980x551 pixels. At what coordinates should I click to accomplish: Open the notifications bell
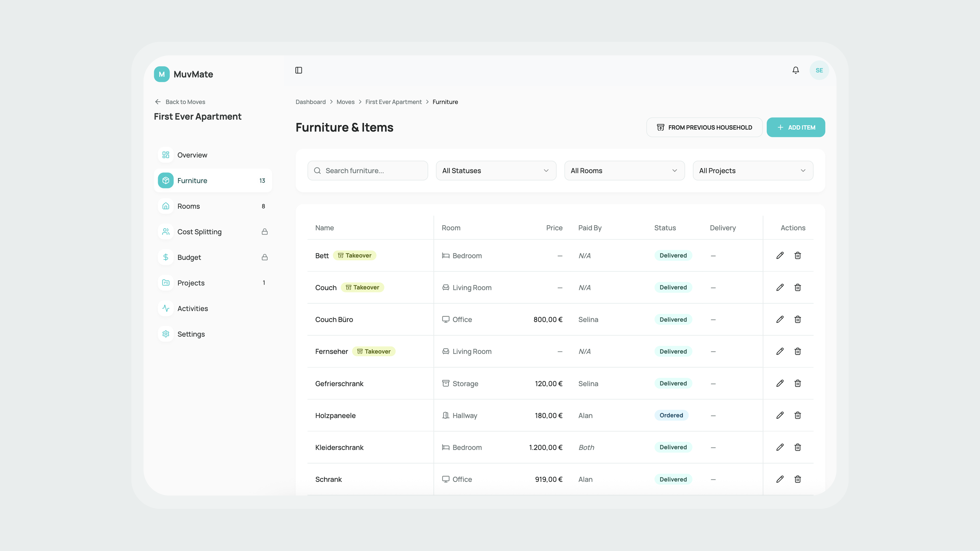click(x=795, y=70)
